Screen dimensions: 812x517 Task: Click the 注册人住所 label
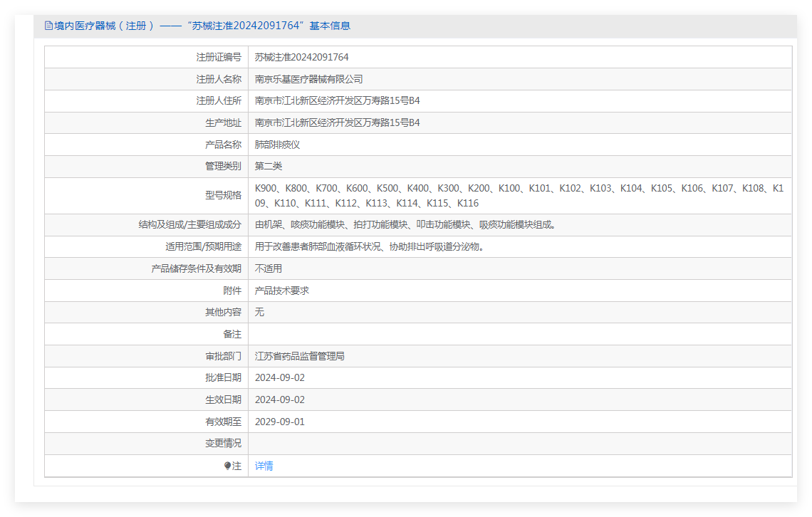219,100
